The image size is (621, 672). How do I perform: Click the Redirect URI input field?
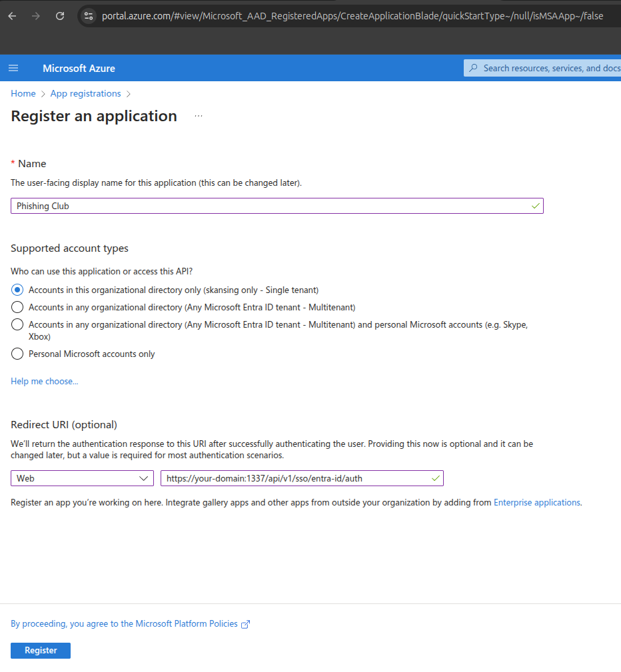[x=302, y=478]
